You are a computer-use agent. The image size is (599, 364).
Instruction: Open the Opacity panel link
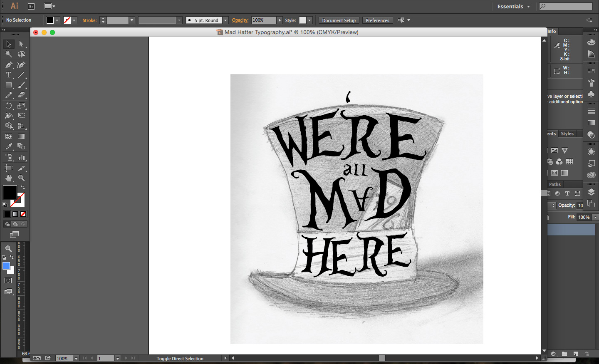[x=240, y=20]
